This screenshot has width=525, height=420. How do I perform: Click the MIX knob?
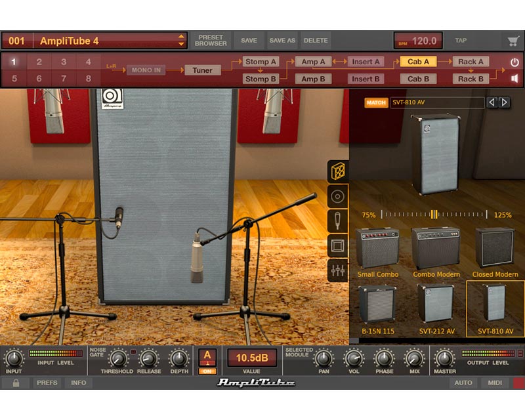[x=415, y=359]
